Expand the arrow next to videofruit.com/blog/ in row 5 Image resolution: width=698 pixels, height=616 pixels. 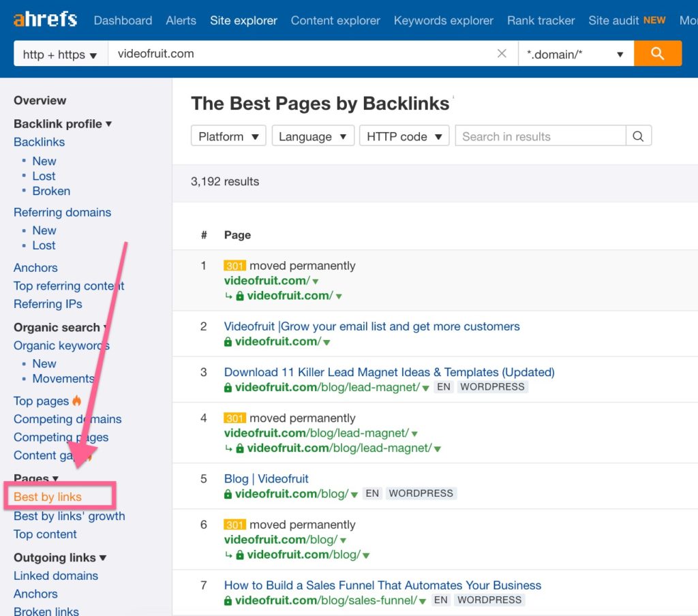click(354, 495)
